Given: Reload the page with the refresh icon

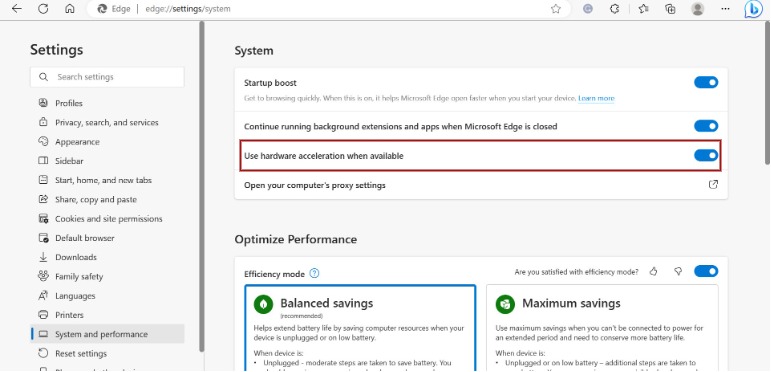Looking at the screenshot, I should (43, 9).
